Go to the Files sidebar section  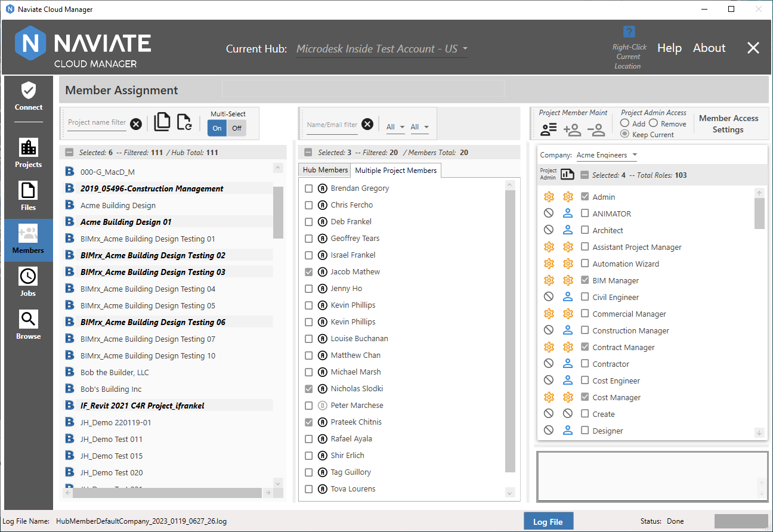click(x=29, y=196)
